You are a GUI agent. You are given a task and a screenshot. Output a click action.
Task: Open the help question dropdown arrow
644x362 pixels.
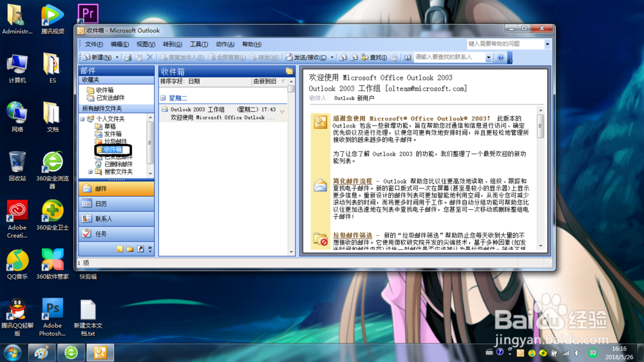[x=547, y=44]
